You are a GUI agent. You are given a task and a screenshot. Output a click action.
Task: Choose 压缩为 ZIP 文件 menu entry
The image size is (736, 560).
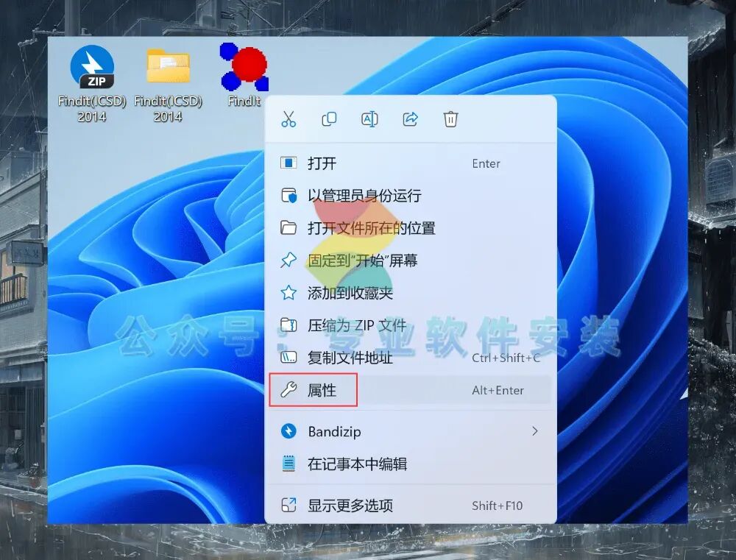[411, 325]
